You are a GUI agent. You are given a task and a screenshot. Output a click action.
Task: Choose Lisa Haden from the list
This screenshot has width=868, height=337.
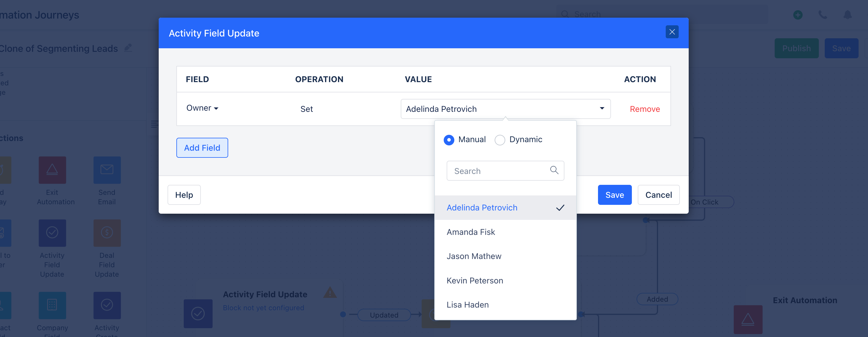point(506,305)
